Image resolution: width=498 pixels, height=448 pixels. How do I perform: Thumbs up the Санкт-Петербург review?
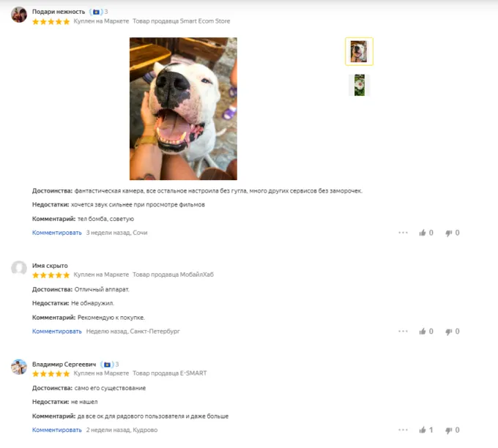pyautogui.click(x=423, y=332)
